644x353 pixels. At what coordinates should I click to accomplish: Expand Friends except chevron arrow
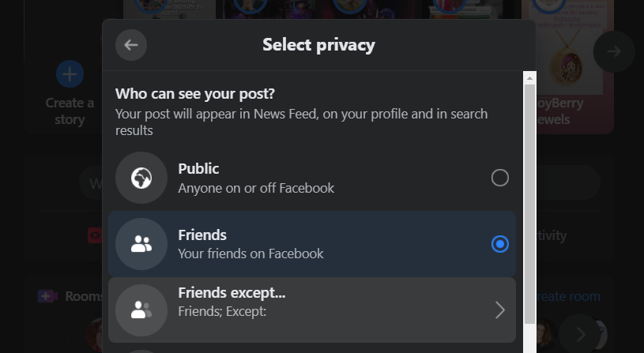(x=499, y=310)
